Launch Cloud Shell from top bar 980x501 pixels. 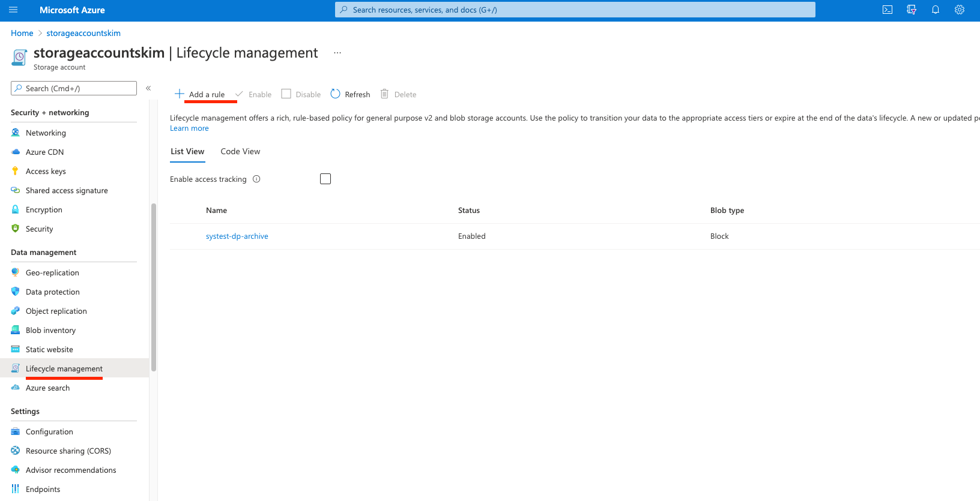pyautogui.click(x=887, y=10)
